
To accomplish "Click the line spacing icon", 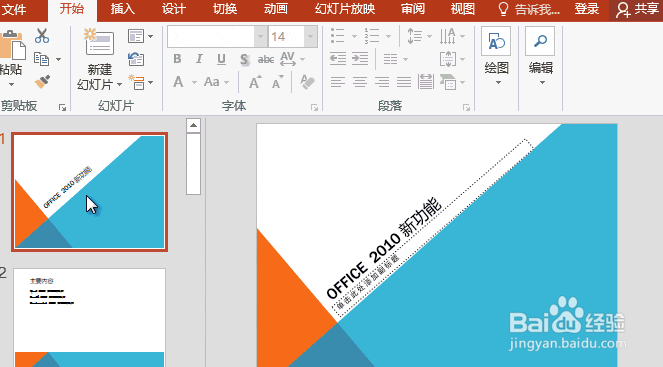I will [414, 36].
